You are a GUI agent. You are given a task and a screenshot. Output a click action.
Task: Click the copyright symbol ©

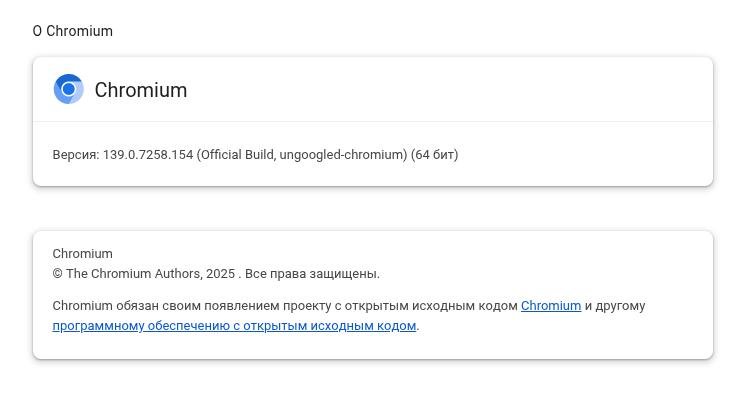[x=57, y=274]
